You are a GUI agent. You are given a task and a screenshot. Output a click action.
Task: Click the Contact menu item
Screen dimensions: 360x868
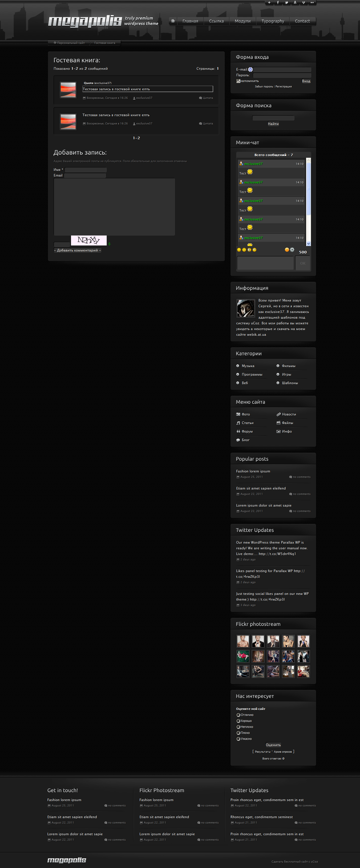pos(302,21)
